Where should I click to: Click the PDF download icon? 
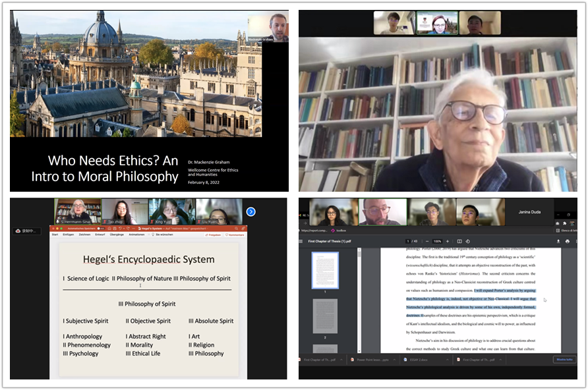click(558, 241)
